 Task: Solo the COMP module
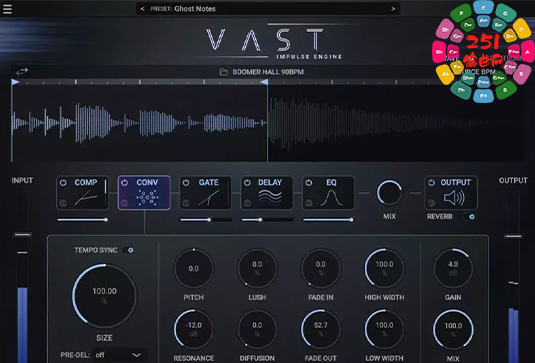[x=63, y=203]
